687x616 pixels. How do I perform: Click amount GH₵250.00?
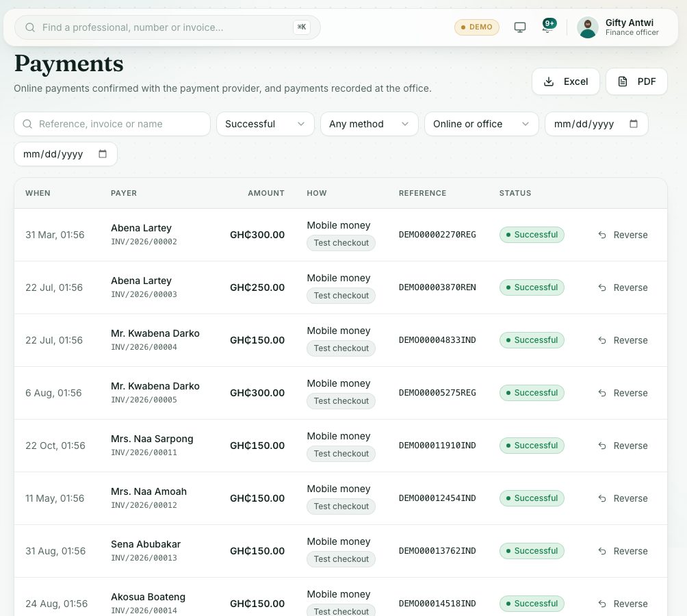pos(257,287)
